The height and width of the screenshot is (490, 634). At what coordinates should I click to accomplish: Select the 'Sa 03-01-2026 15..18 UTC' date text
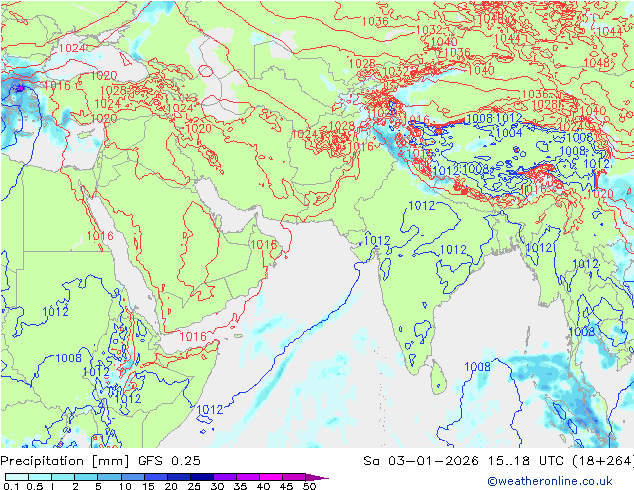[x=464, y=461]
